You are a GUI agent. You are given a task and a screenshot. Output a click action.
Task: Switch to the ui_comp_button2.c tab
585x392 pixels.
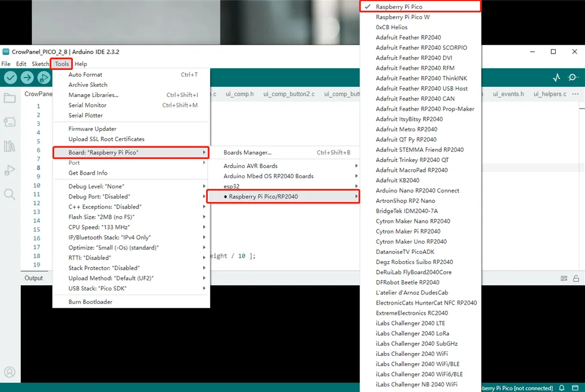coord(289,94)
